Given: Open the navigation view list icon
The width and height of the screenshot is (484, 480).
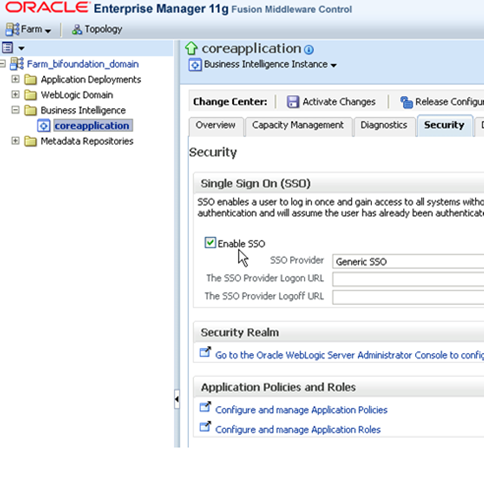Looking at the screenshot, I should click(8, 48).
